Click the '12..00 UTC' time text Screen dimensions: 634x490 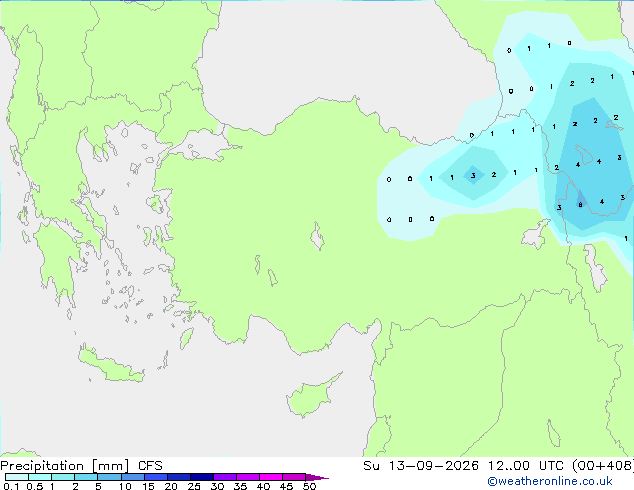(526, 466)
